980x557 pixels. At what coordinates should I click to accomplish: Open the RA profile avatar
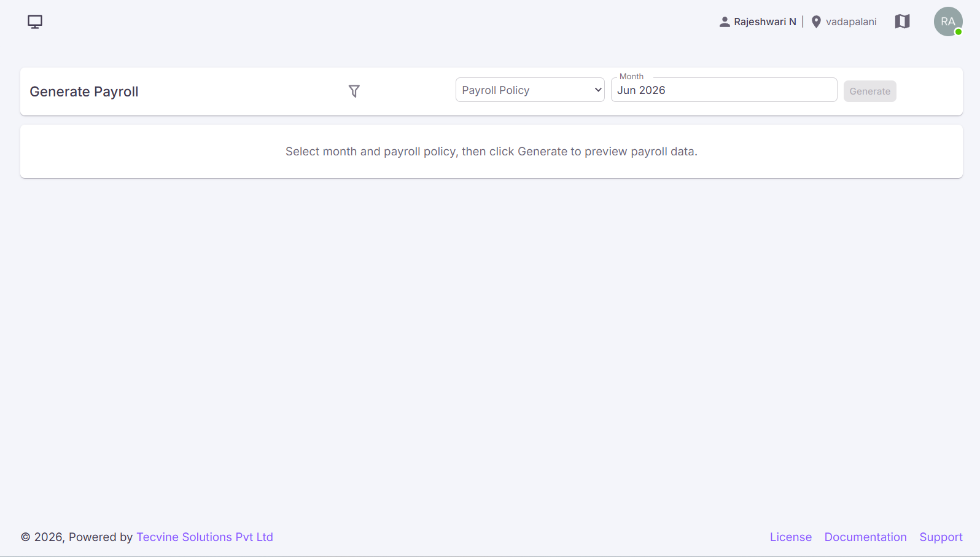click(948, 21)
